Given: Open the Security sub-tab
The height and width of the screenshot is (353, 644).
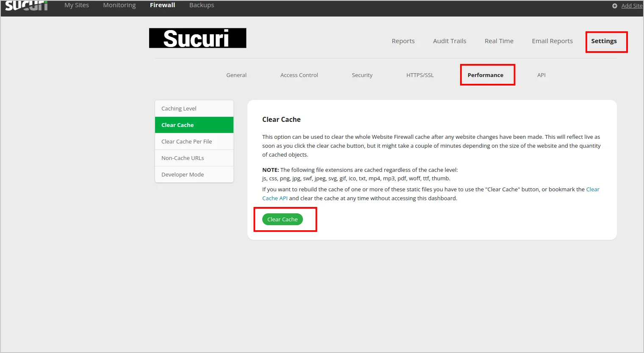Looking at the screenshot, I should coord(362,75).
